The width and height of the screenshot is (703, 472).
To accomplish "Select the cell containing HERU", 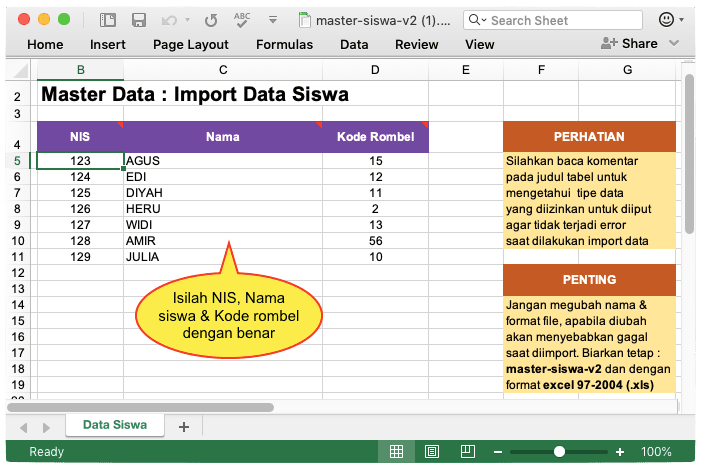I will tap(223, 209).
